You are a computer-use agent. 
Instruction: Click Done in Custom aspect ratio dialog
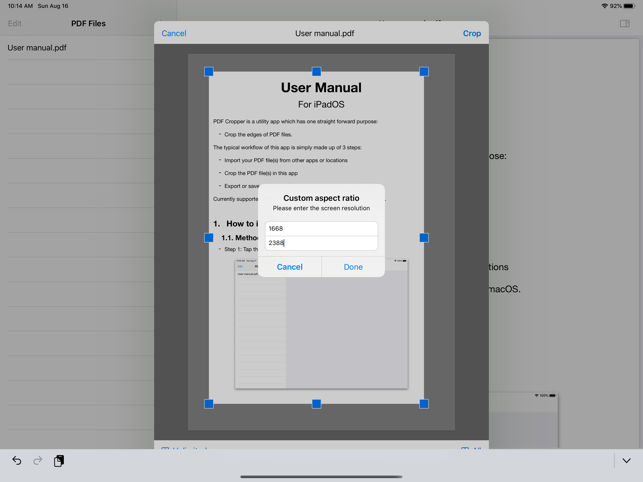[x=353, y=267]
